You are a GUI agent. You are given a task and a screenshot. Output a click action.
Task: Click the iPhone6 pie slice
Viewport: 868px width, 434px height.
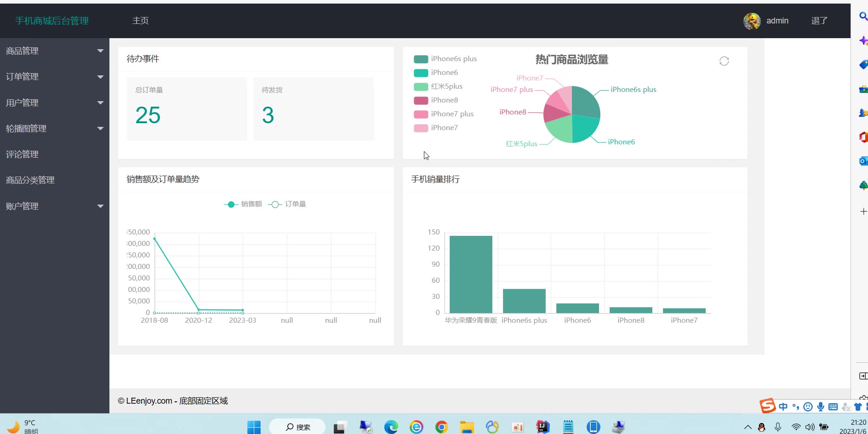(584, 127)
